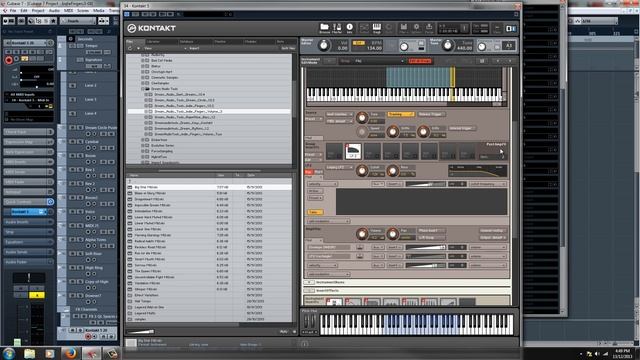Toggle the yellow Tracking button

(401, 114)
